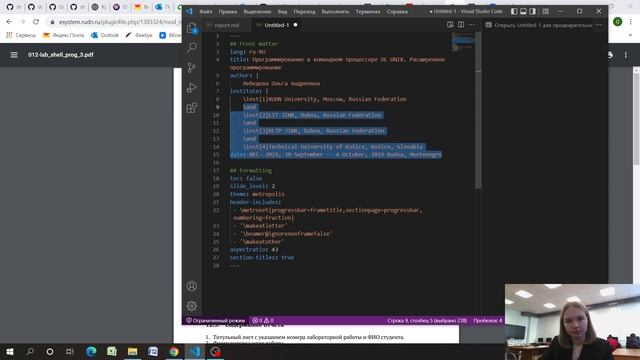Open the Выделение menu
This screenshot has width=640, height=360.
pyautogui.click(x=257, y=11)
